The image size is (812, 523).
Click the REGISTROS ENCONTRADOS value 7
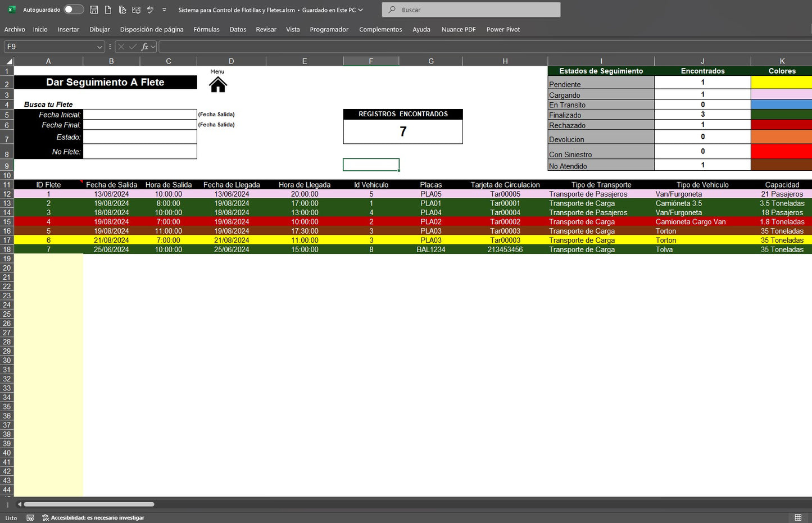tap(403, 131)
